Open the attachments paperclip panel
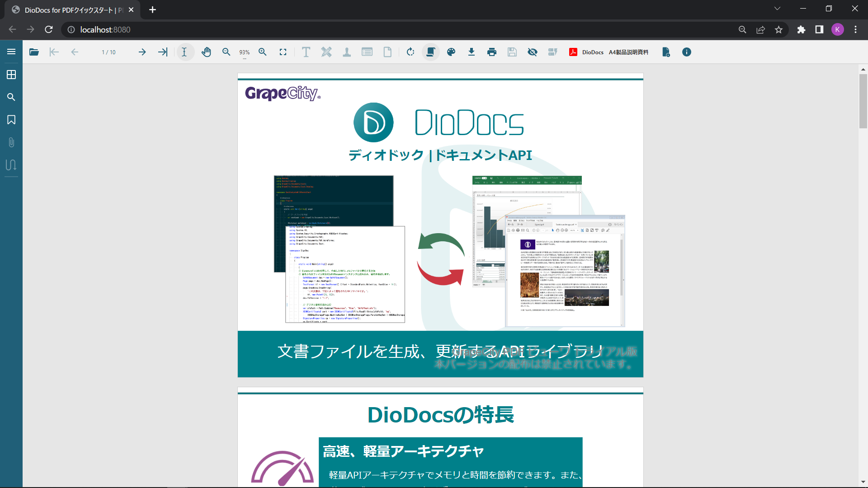This screenshot has height=488, width=868. tap(11, 142)
